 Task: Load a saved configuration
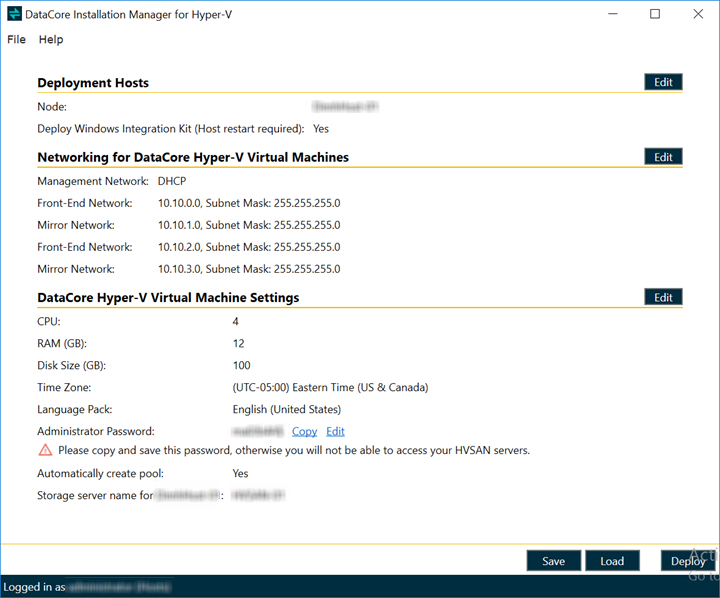[x=612, y=561]
